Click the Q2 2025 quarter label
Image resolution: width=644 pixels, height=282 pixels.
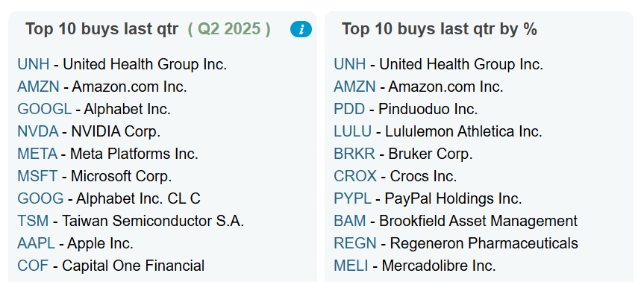229,29
